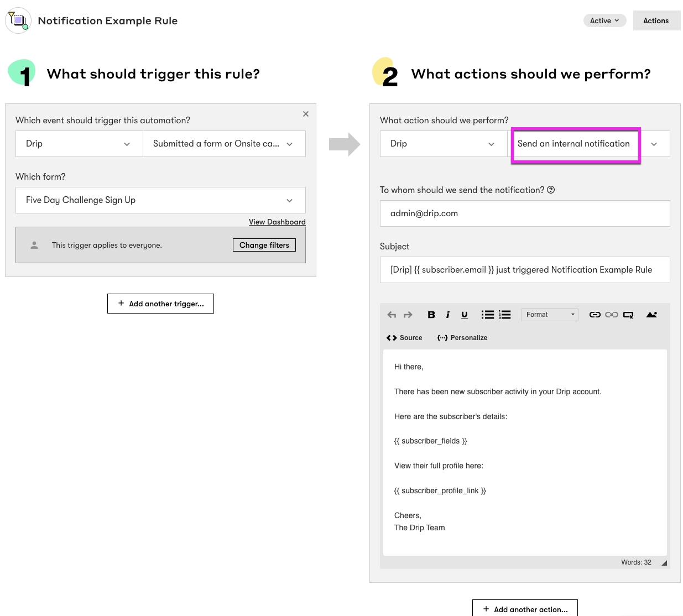683x616 pixels.
Task: Click the rule icon beside the title
Action: [18, 20]
